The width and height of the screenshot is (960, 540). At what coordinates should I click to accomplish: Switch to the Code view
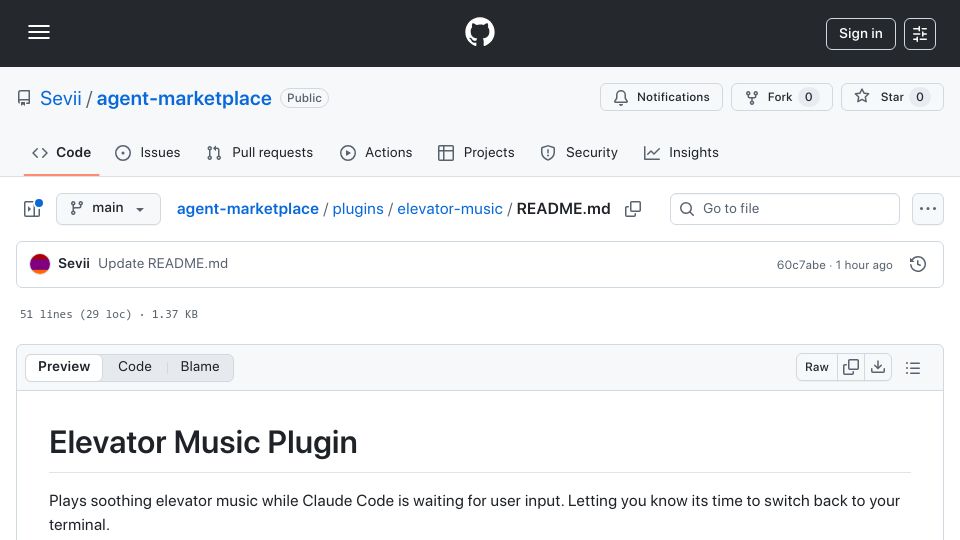(x=135, y=367)
